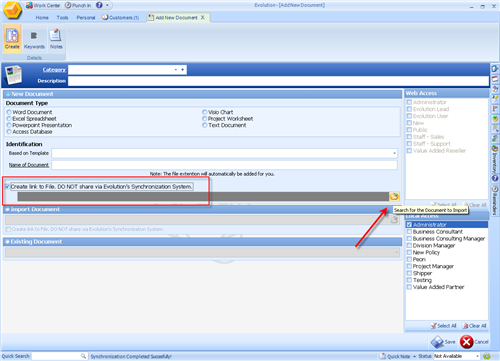The image size is (500, 361).
Task: Expand the quick access toolbar dropdown arrow
Action: tap(107, 5)
